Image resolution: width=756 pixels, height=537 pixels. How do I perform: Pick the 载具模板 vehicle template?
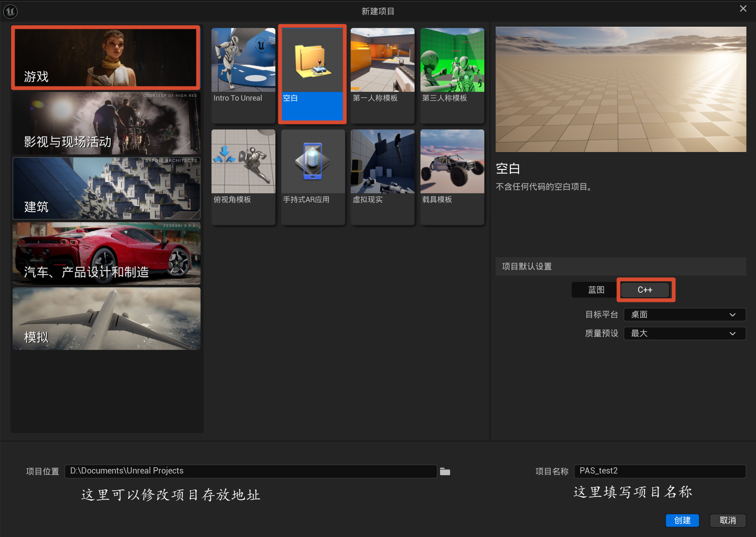click(452, 177)
